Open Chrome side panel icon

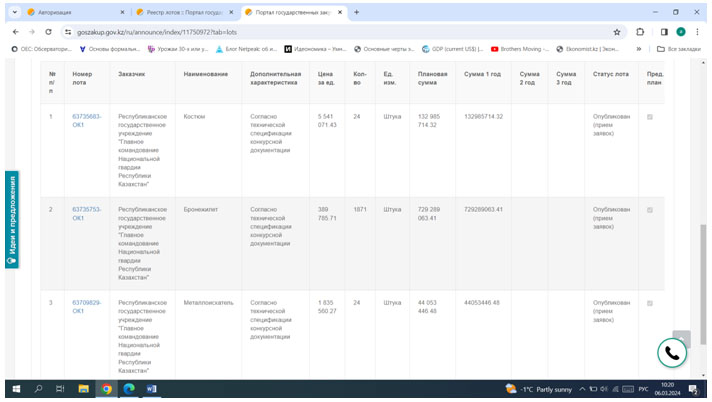point(662,32)
